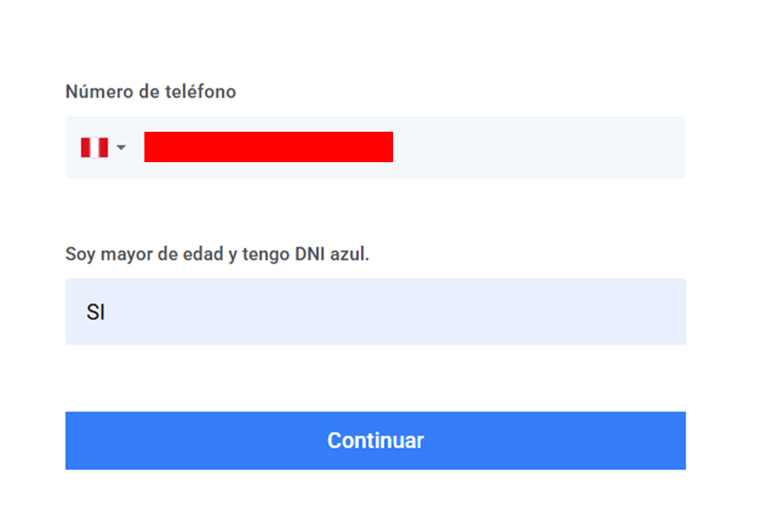The height and width of the screenshot is (531, 768).
Task: Submit the form using the blue Continuar button
Action: click(x=376, y=440)
